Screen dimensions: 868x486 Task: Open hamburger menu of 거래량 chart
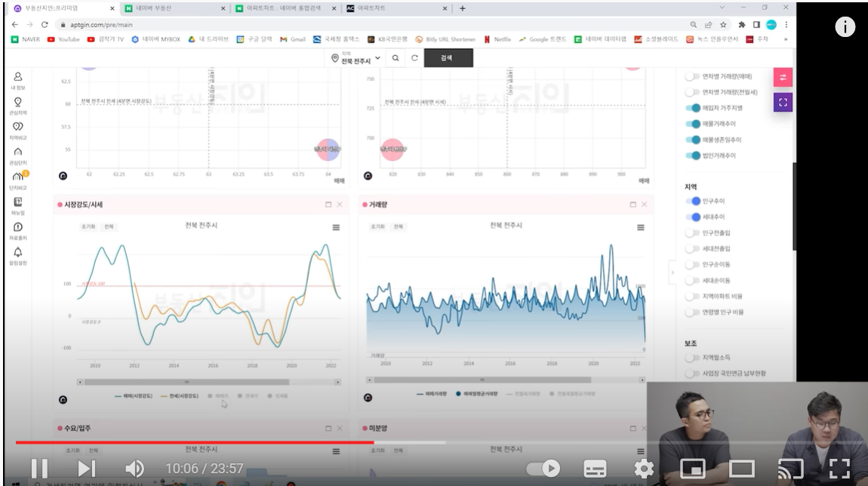[641, 227]
